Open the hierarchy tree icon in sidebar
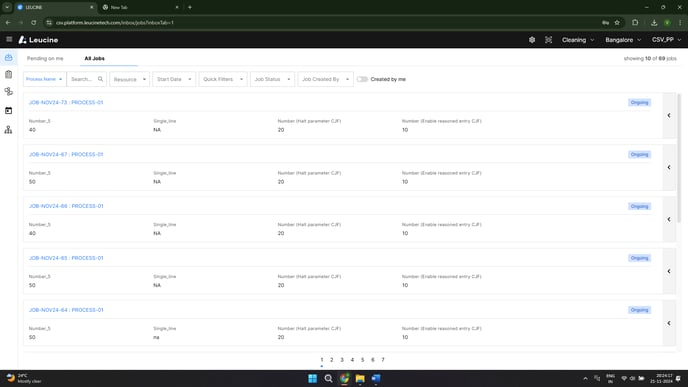688x387 pixels. tap(8, 129)
